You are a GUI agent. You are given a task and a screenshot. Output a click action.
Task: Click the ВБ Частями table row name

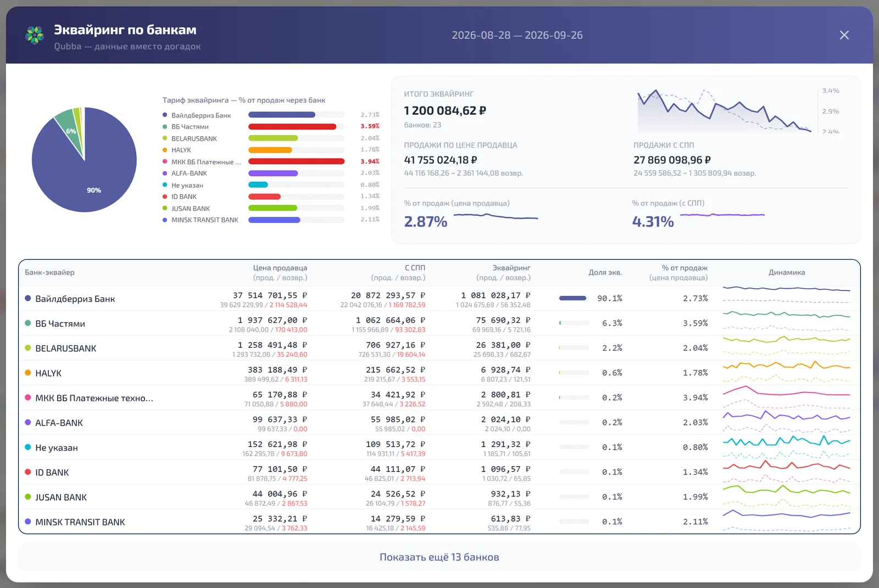click(60, 323)
